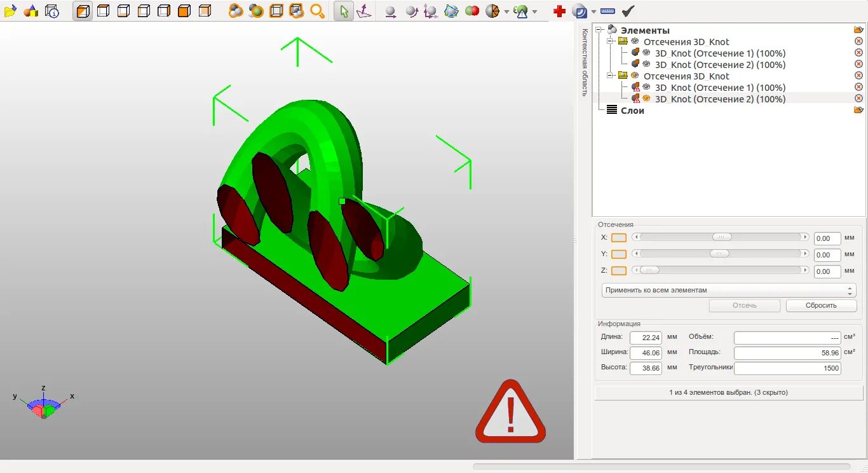This screenshot has height=473, width=868.
Task: Zoom to all parts spheres icon
Action: pos(236,11)
